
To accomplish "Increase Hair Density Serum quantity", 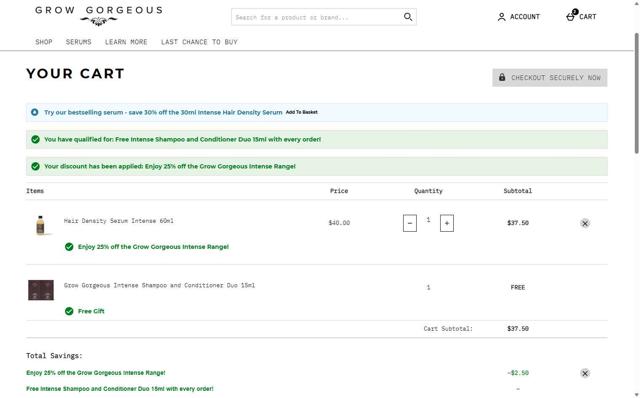I will (447, 223).
